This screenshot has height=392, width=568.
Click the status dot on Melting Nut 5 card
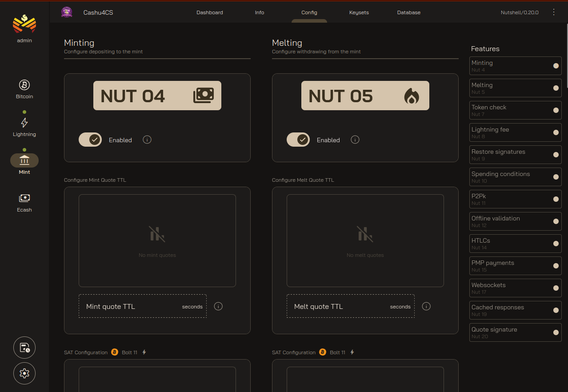[x=556, y=88]
